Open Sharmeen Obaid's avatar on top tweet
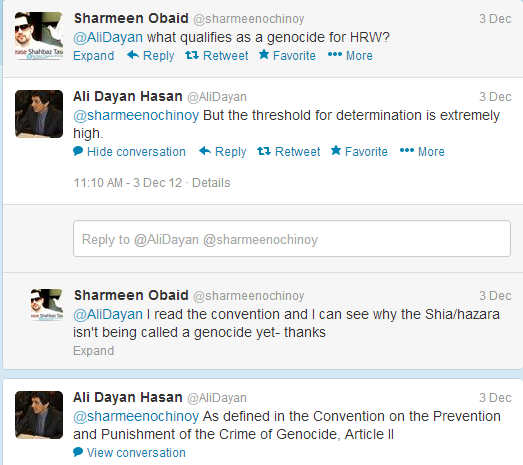Screen dimensions: 523x465 coord(39,36)
